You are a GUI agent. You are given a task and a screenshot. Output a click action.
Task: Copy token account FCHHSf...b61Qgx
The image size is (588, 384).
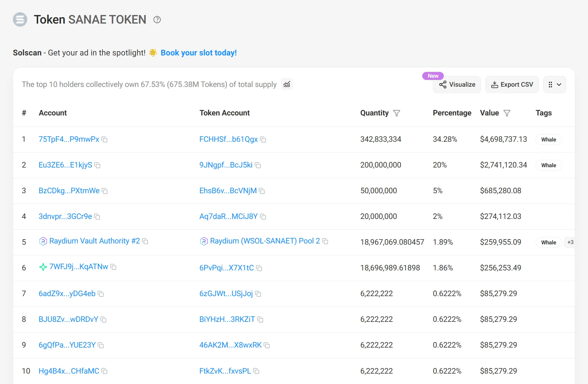click(263, 140)
